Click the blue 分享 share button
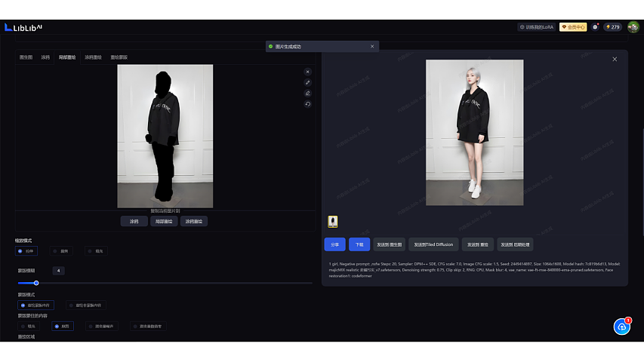 [334, 244]
